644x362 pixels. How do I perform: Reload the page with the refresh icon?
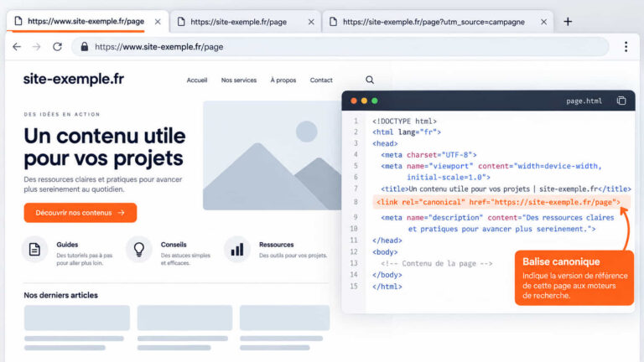(57, 47)
